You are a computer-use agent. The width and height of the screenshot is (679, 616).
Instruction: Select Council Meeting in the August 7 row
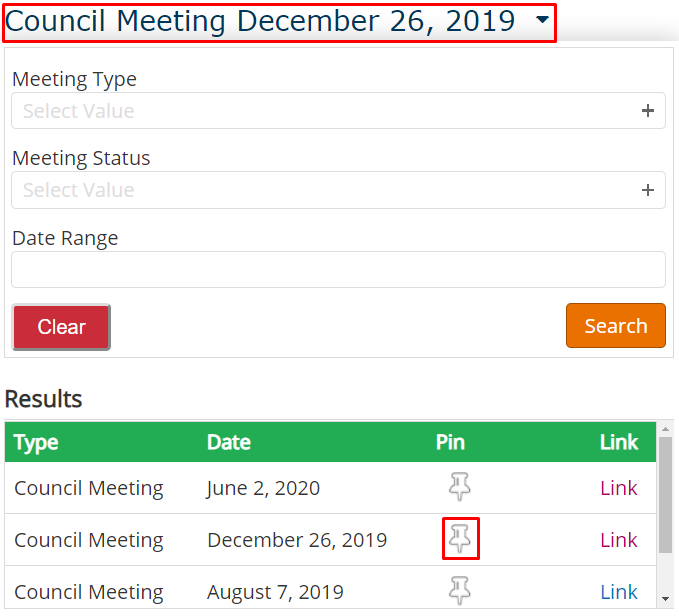pos(89,593)
